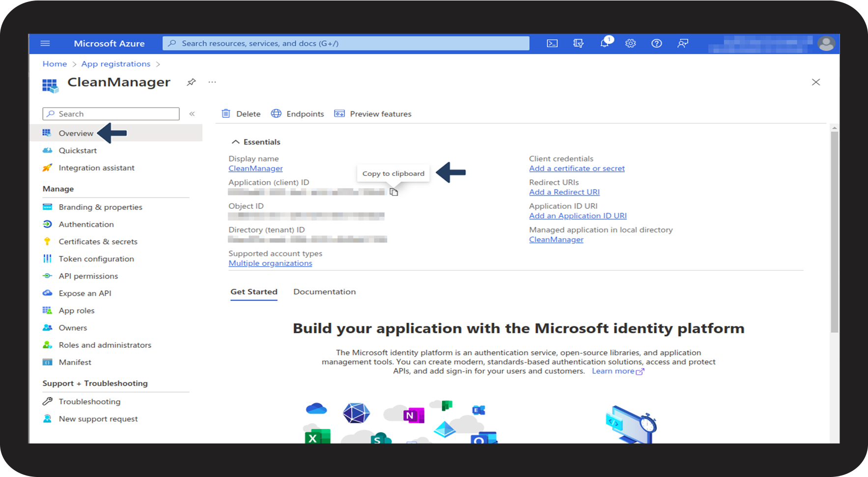Click Add a Redirect URI link
Screen dimensions: 868x477
click(x=564, y=192)
